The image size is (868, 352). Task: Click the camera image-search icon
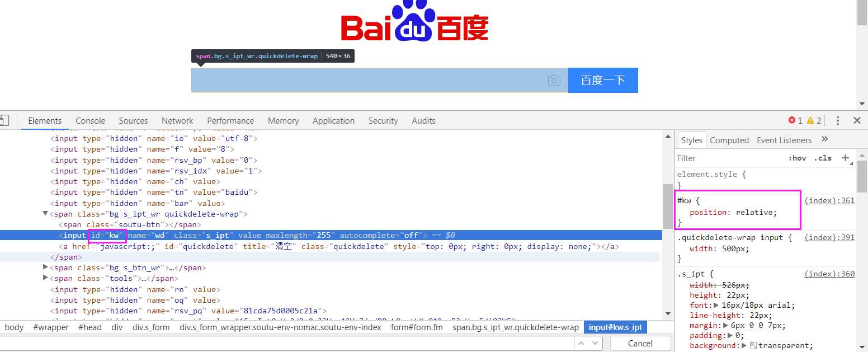point(554,81)
